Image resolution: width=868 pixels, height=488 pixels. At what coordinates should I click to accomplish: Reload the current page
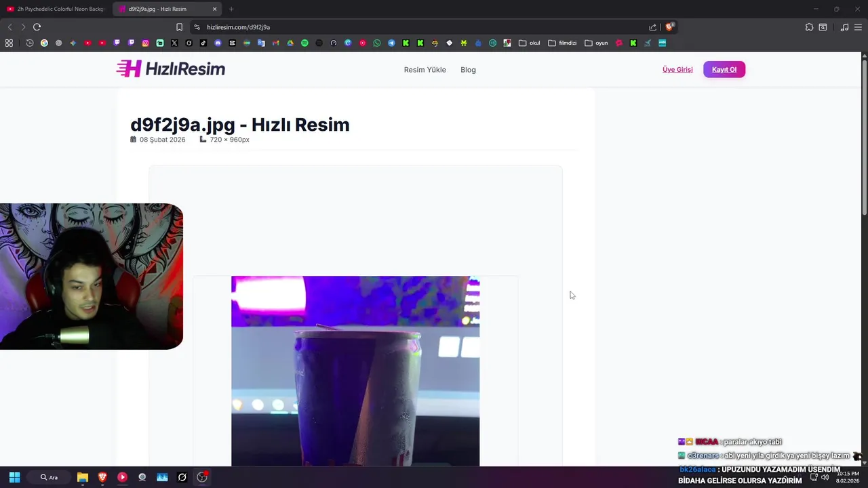37,27
